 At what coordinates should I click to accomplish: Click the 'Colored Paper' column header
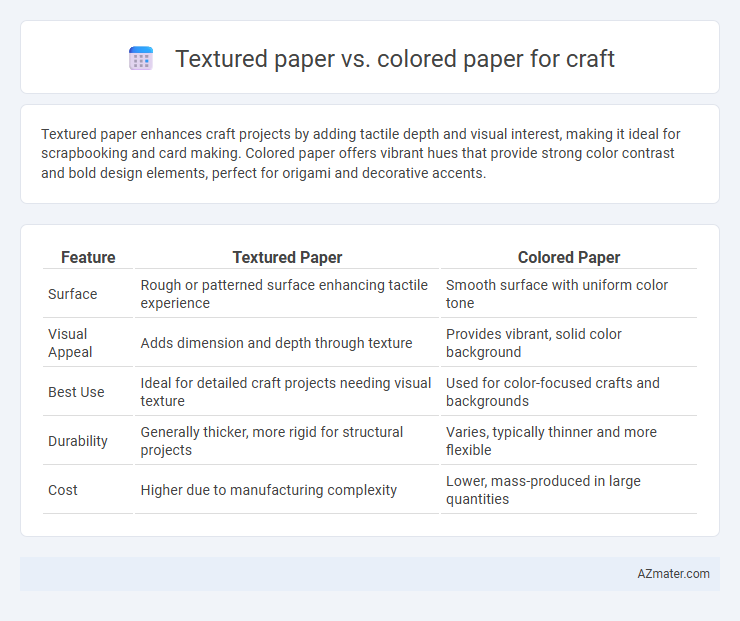pos(569,257)
